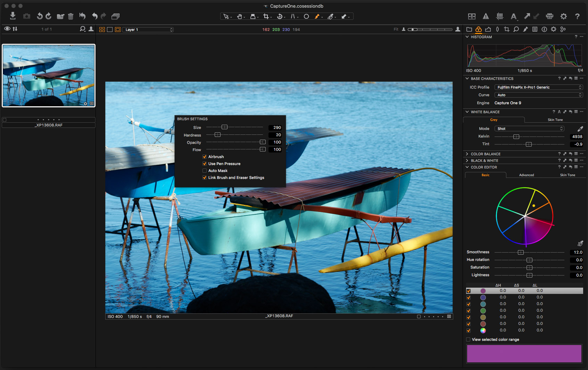Open the ICC Profile dropdown
The height and width of the screenshot is (370, 588).
pyautogui.click(x=538, y=87)
